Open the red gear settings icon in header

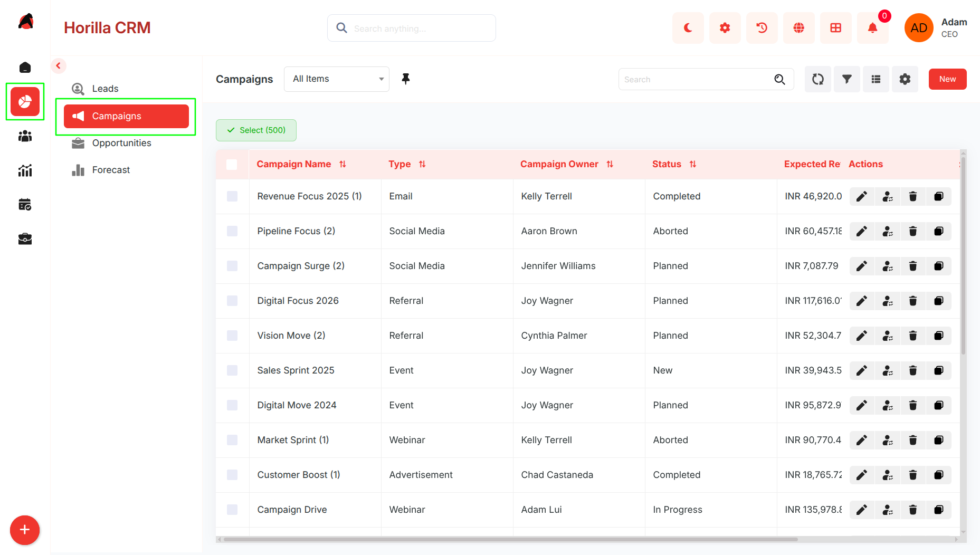click(x=725, y=28)
